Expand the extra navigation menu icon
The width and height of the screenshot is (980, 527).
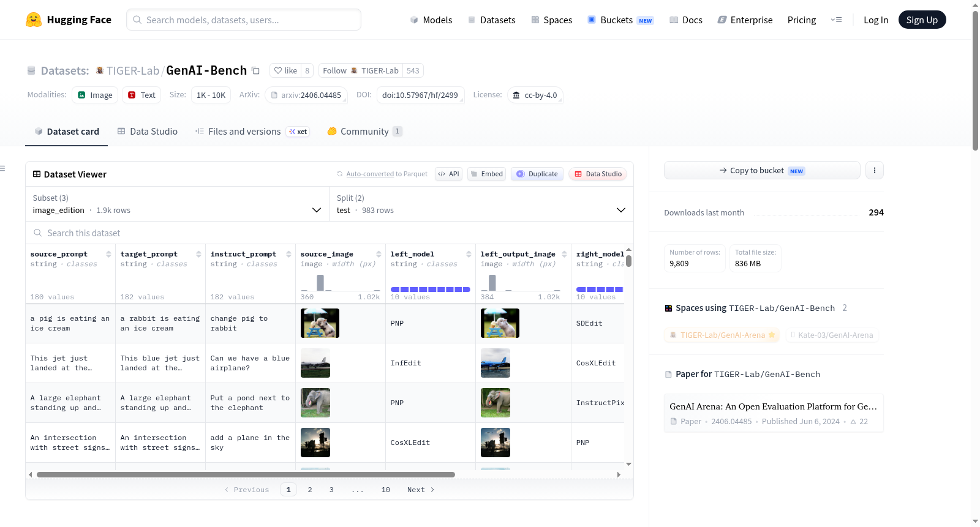coord(836,20)
